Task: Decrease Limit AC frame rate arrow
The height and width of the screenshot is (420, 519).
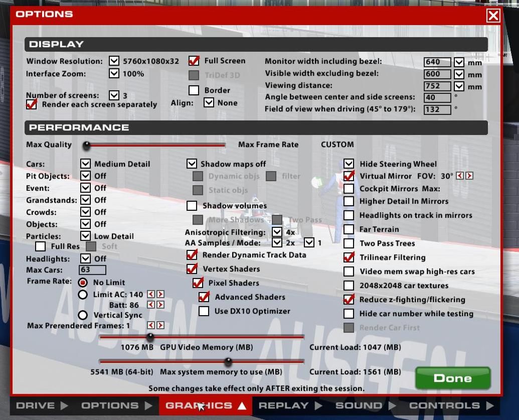Action: (151, 295)
